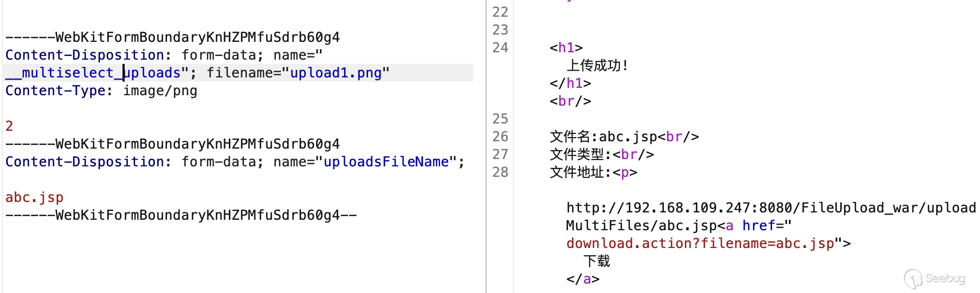
Task: Select the filename value upload1.png
Action: tap(336, 73)
